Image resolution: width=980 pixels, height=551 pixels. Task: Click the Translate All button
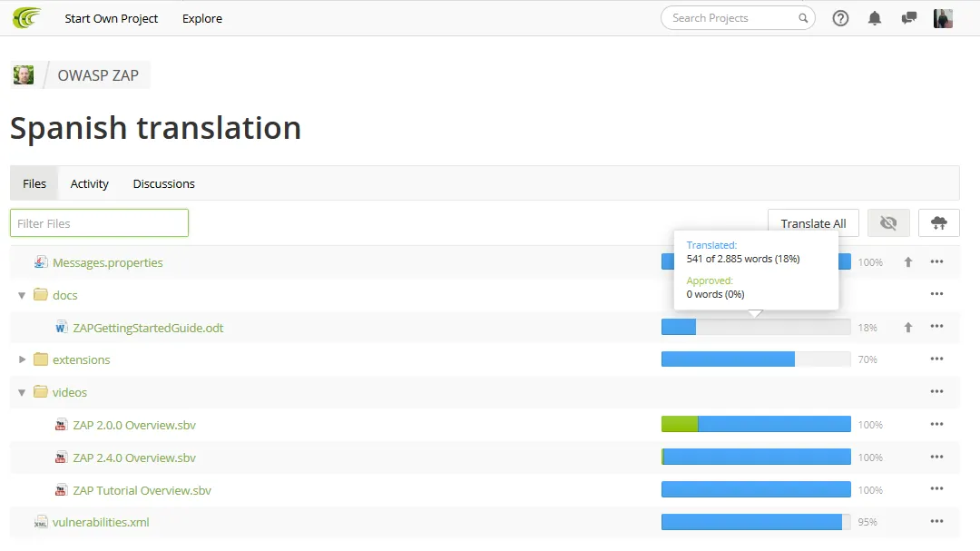pyautogui.click(x=813, y=222)
